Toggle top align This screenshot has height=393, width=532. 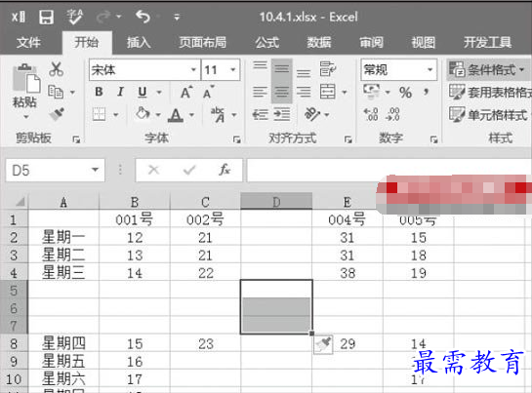[261, 65]
